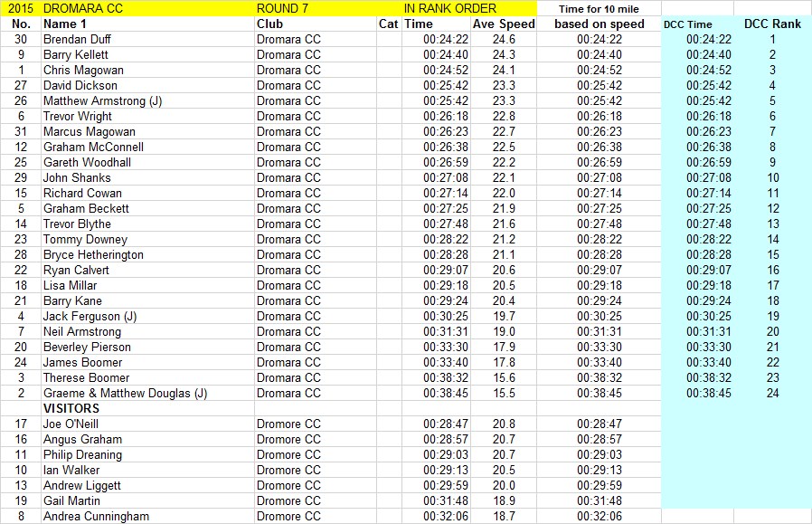Select the name "Trevor Wright"

click(x=78, y=116)
